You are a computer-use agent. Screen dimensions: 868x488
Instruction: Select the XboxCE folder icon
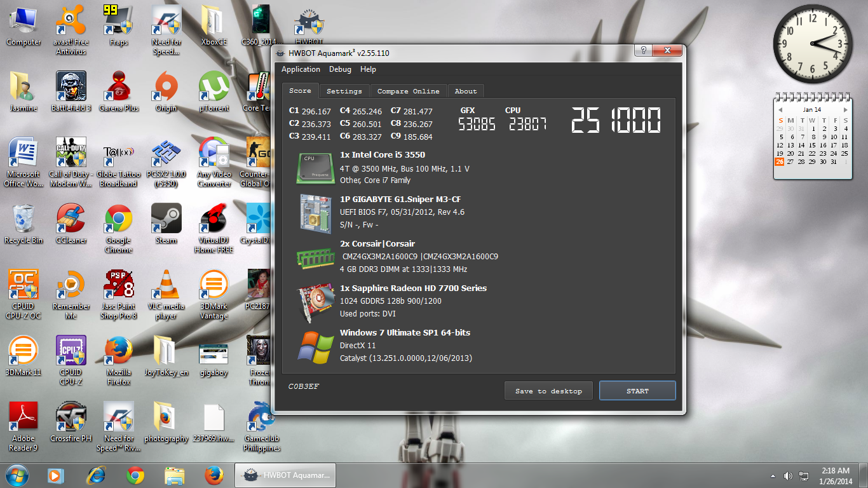tap(214, 27)
